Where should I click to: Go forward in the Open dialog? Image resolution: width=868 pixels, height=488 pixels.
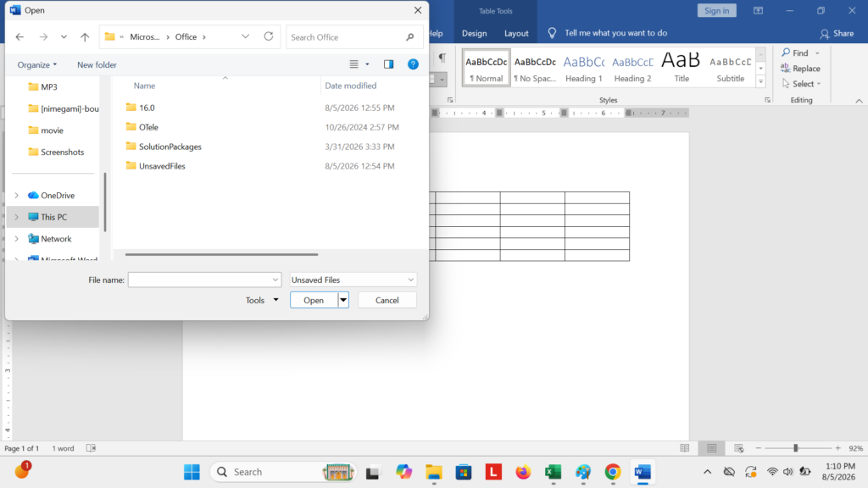click(x=43, y=37)
